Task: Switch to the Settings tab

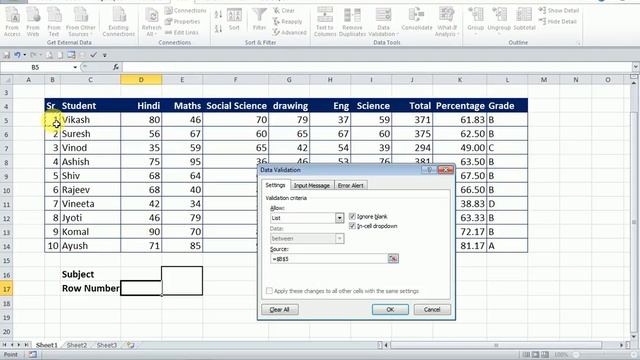Action: [275, 185]
